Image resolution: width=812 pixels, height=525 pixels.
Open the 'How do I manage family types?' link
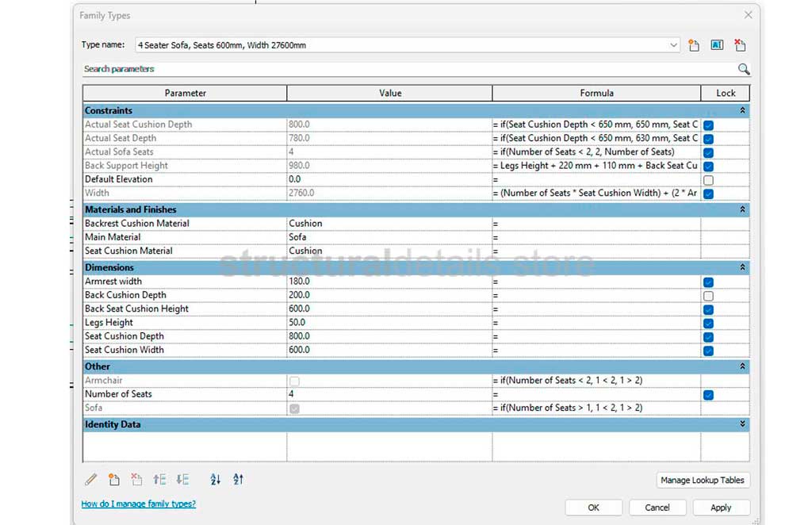[x=138, y=504]
